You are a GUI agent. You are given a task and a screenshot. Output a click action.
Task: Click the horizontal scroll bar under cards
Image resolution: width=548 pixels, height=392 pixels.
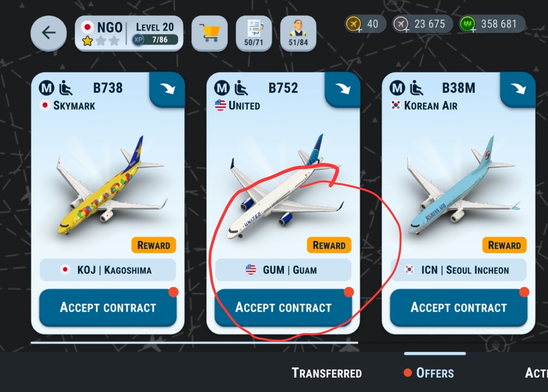(x=194, y=343)
